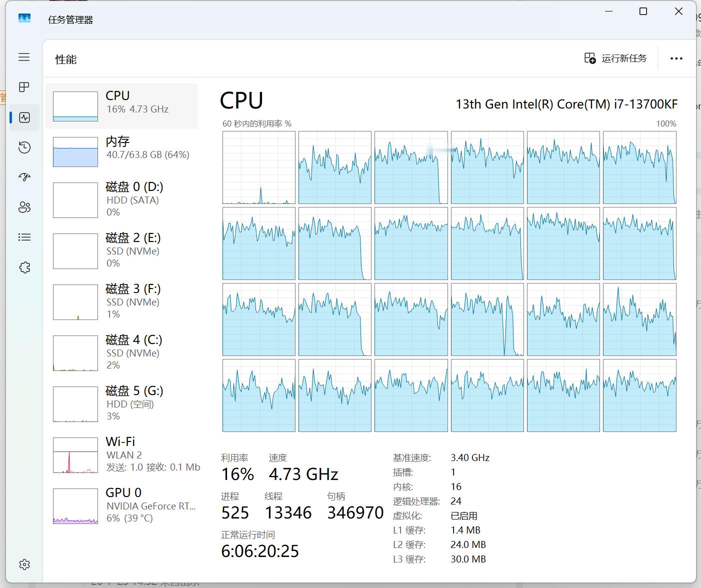Click the 运行新任务 button

(x=615, y=58)
